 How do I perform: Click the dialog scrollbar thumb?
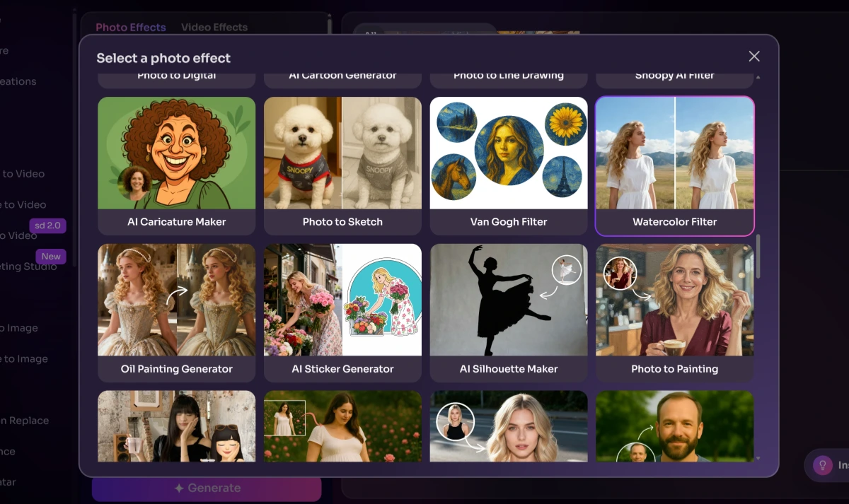point(758,256)
